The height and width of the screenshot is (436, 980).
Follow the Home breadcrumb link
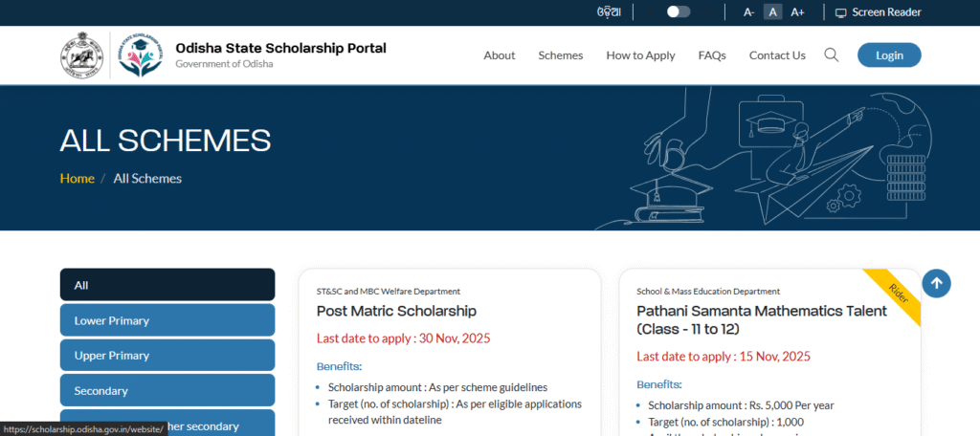(x=77, y=179)
